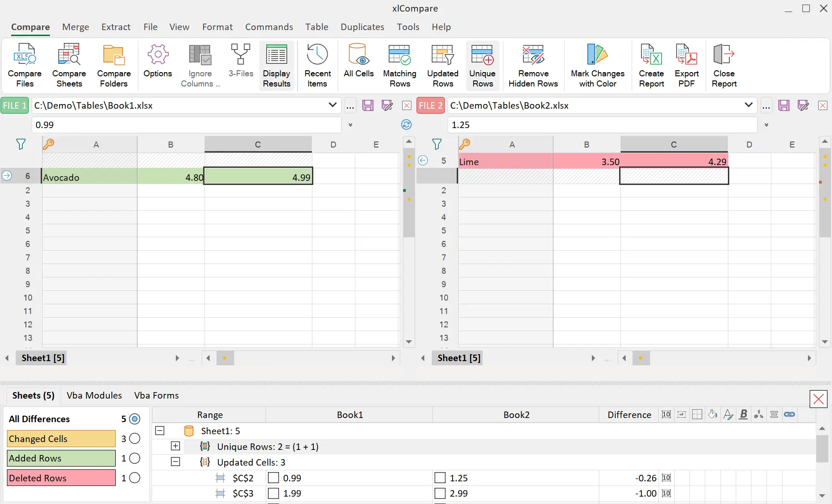
Task: Click the Ignore Columns button
Action: tap(200, 66)
